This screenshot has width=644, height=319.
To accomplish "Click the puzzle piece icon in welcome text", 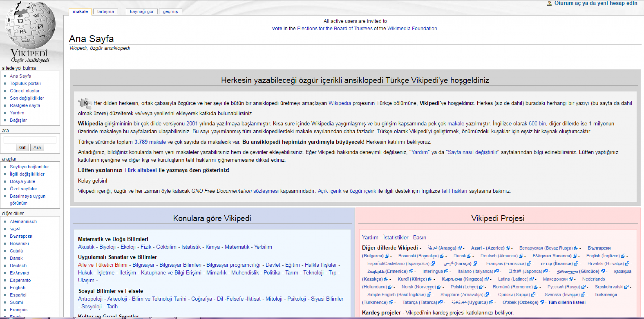I will (x=85, y=103).
